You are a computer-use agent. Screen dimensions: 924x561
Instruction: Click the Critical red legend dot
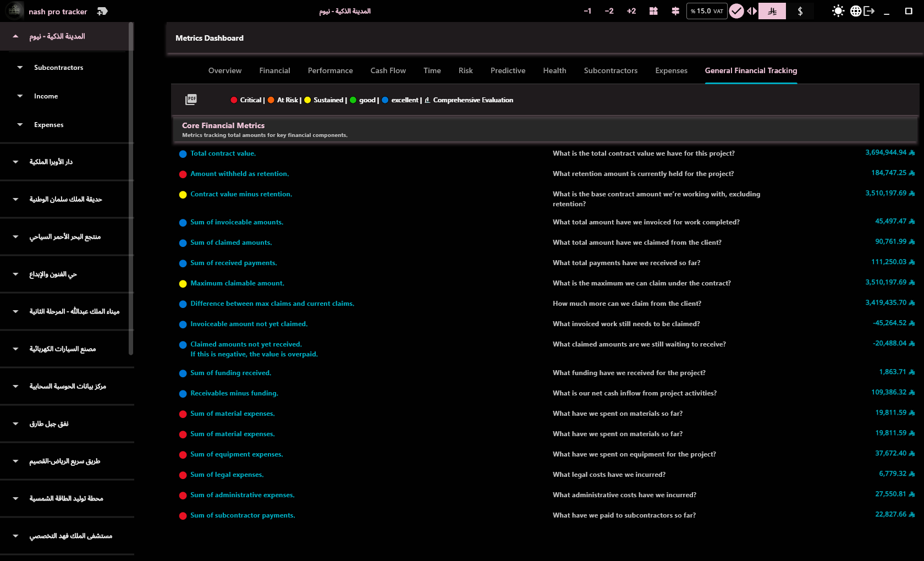coord(234,100)
